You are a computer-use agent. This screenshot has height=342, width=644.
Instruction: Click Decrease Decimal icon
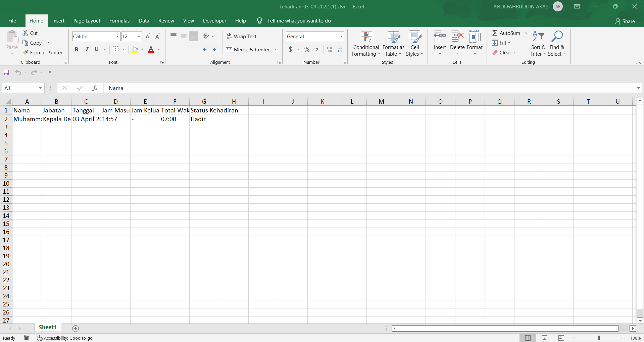pyautogui.click(x=340, y=49)
